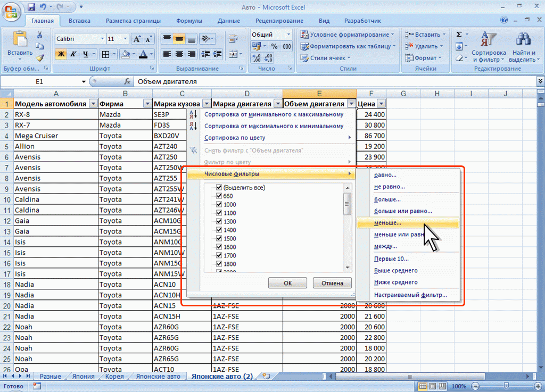Uncheck the 1100 filter value

(x=219, y=213)
